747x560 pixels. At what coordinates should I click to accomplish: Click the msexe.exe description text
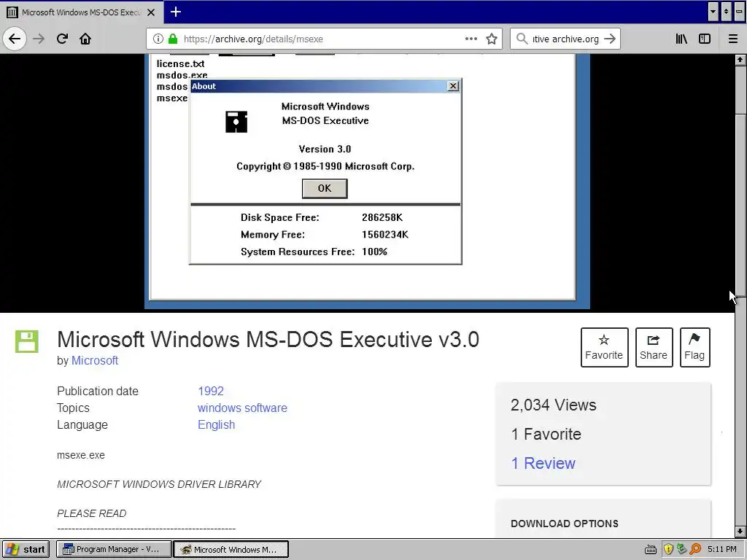point(81,455)
